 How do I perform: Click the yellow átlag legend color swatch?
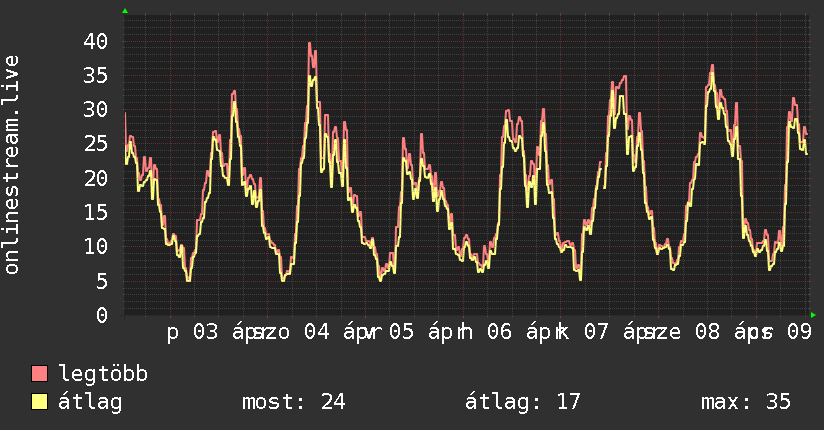pos(39,402)
